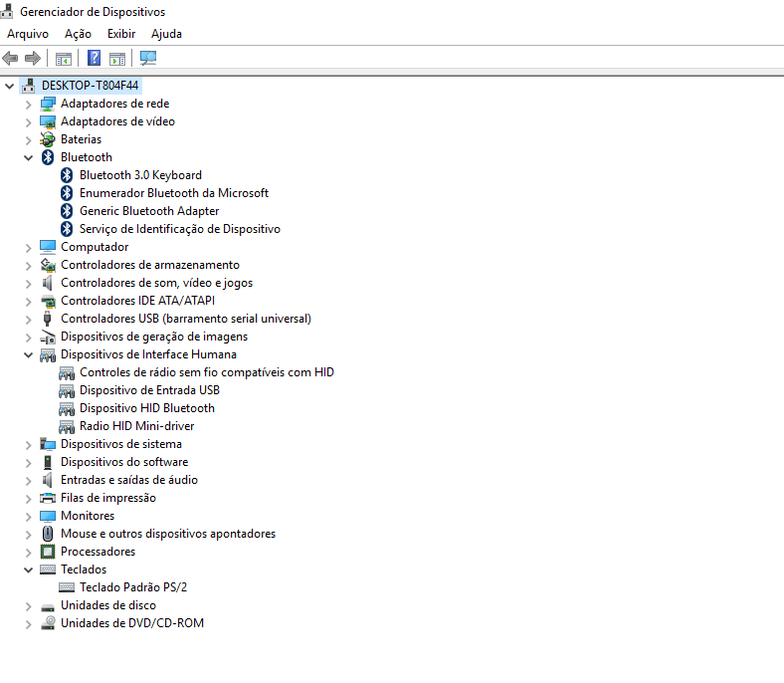Select Radio HID Mini-driver
The width and height of the screenshot is (784, 683).
click(137, 426)
